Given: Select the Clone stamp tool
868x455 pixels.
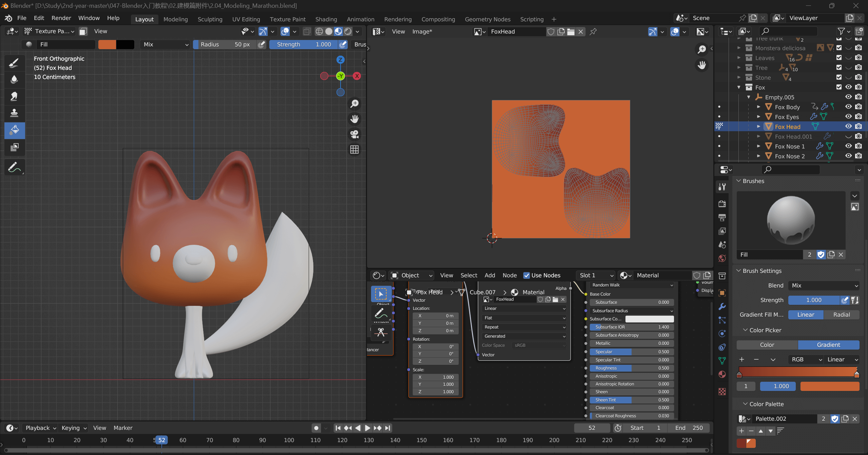Looking at the screenshot, I should pyautogui.click(x=14, y=113).
